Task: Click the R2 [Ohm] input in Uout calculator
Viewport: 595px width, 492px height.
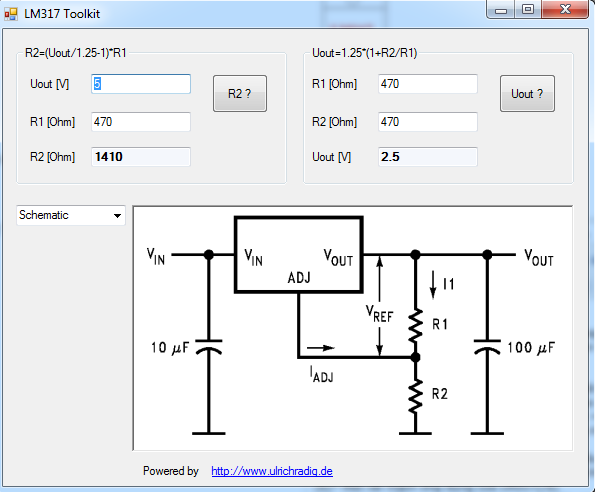Action: point(428,122)
